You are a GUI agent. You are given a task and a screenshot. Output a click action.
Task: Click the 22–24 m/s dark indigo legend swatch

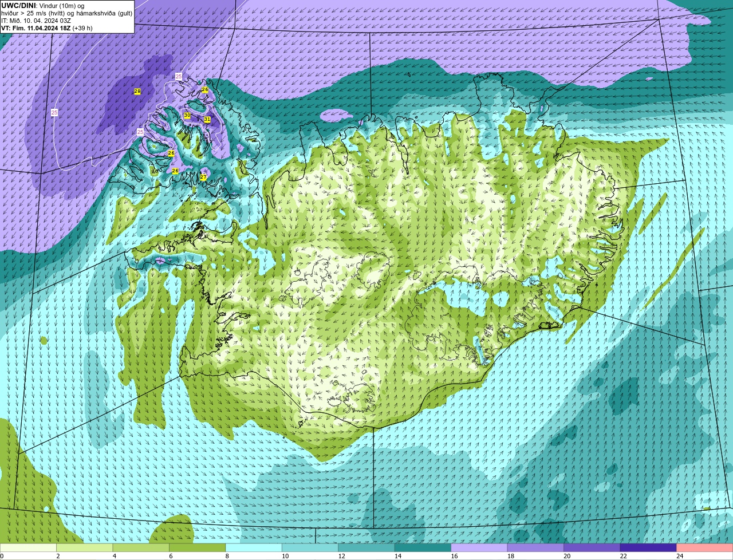click(x=648, y=547)
